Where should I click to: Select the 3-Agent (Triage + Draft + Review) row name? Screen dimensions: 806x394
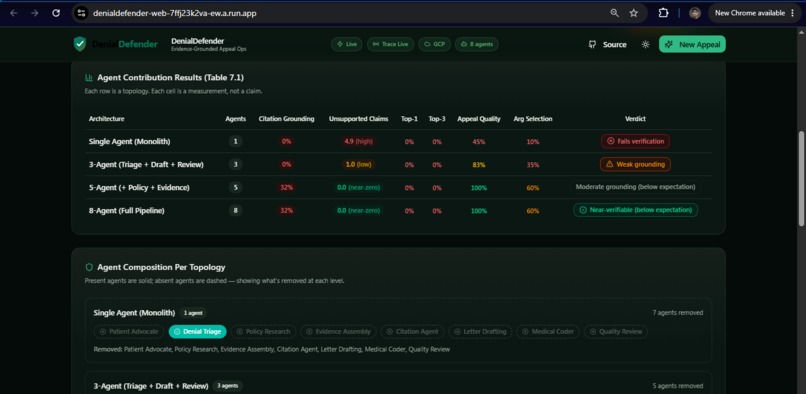146,165
